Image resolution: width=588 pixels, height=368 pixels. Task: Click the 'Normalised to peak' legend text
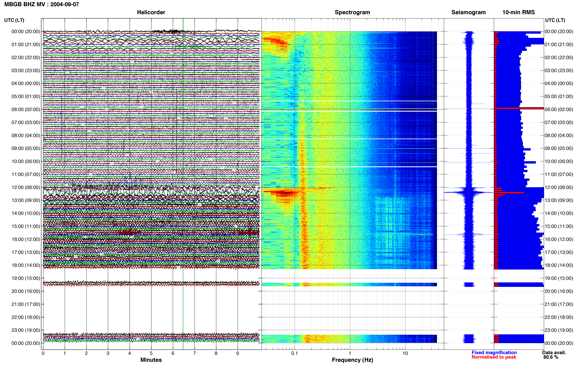[x=494, y=357]
